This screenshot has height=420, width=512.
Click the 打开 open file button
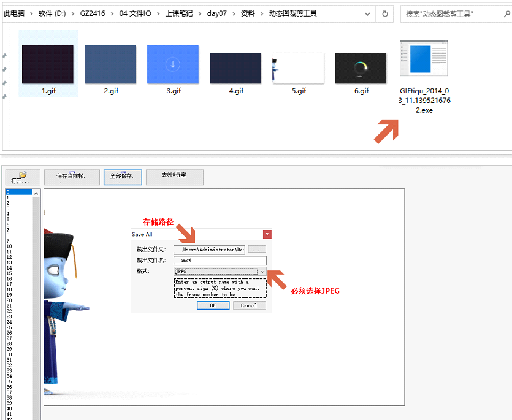click(x=23, y=177)
